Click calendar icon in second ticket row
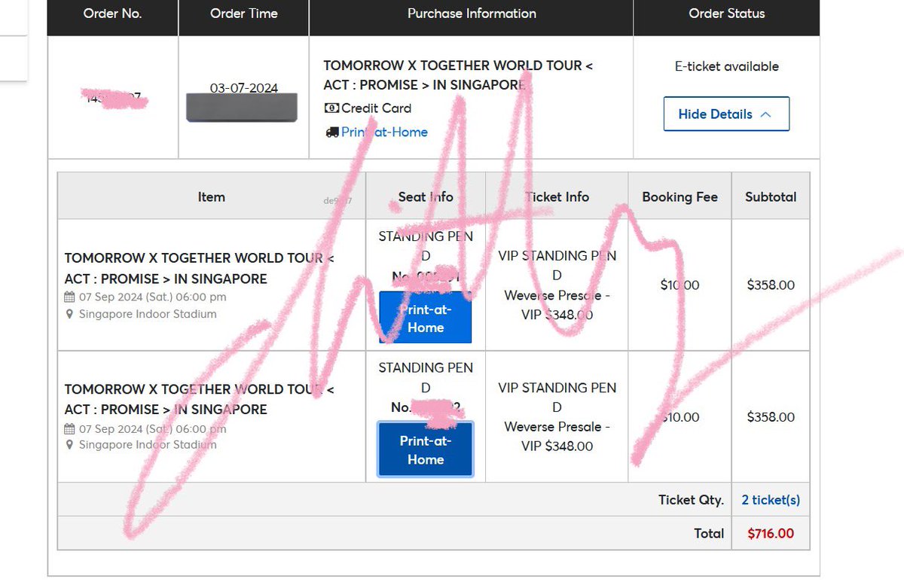The image size is (904, 588). [69, 429]
